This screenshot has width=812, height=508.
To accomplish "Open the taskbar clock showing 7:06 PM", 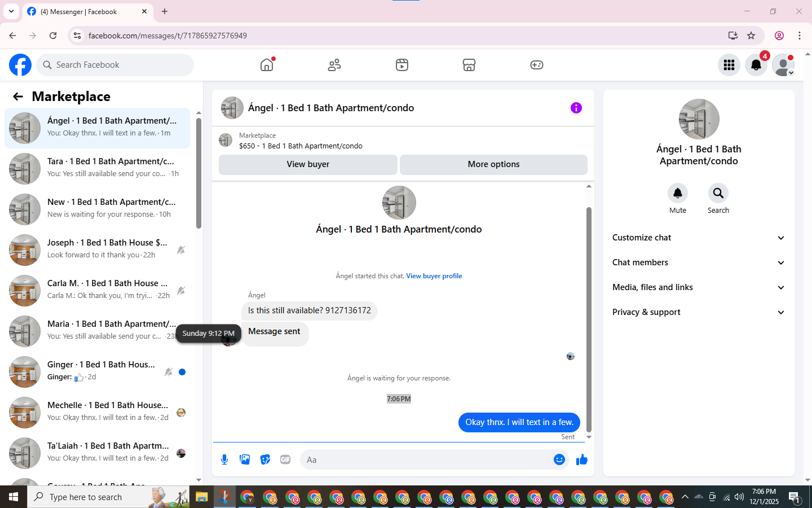I will click(764, 497).
